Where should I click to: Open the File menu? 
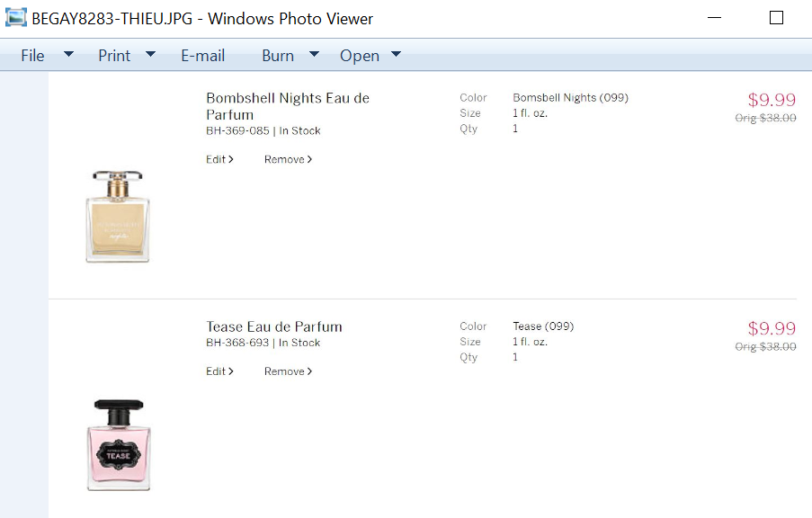(x=32, y=56)
